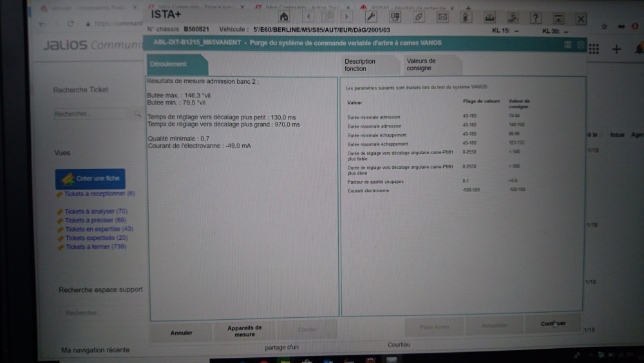
Task: Switch to the second Jalios Community browser tab
Action: tap(302, 7)
